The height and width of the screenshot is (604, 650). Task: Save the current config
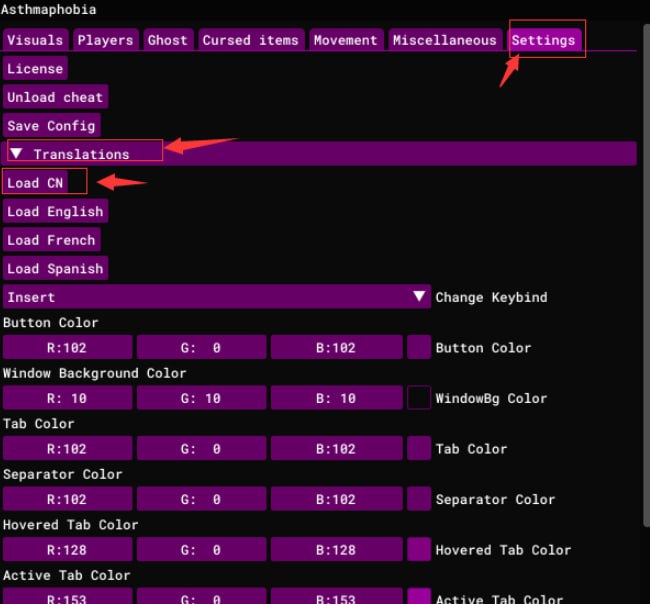(x=51, y=125)
